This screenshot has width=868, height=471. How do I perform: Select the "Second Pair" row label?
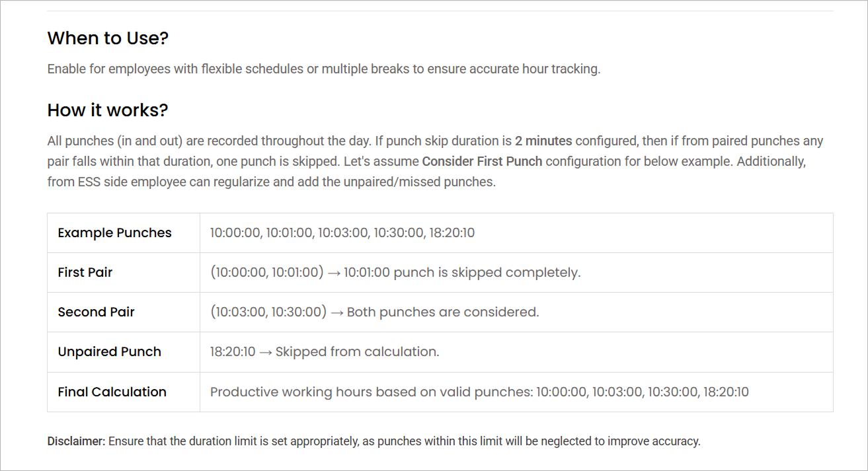(x=96, y=312)
